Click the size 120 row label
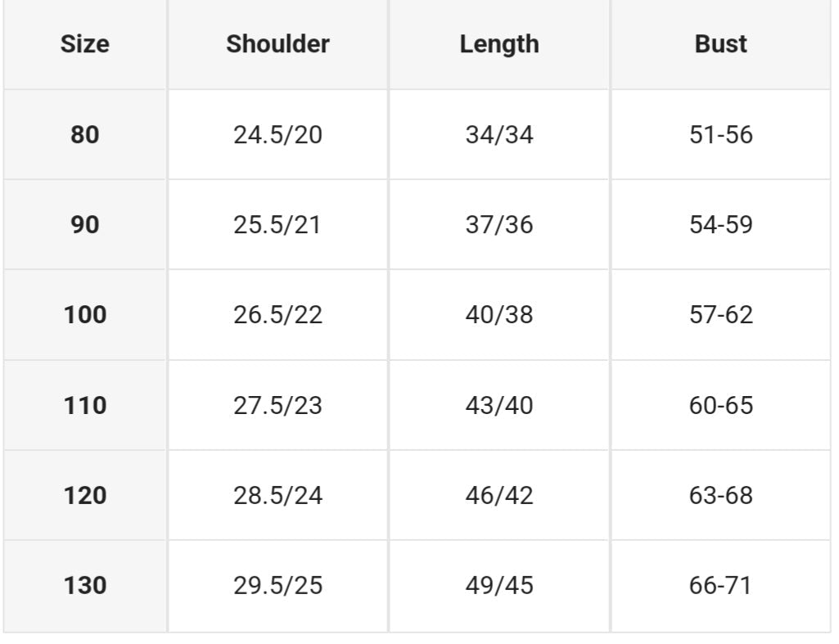Screen dimensions: 839x644 pos(84,495)
